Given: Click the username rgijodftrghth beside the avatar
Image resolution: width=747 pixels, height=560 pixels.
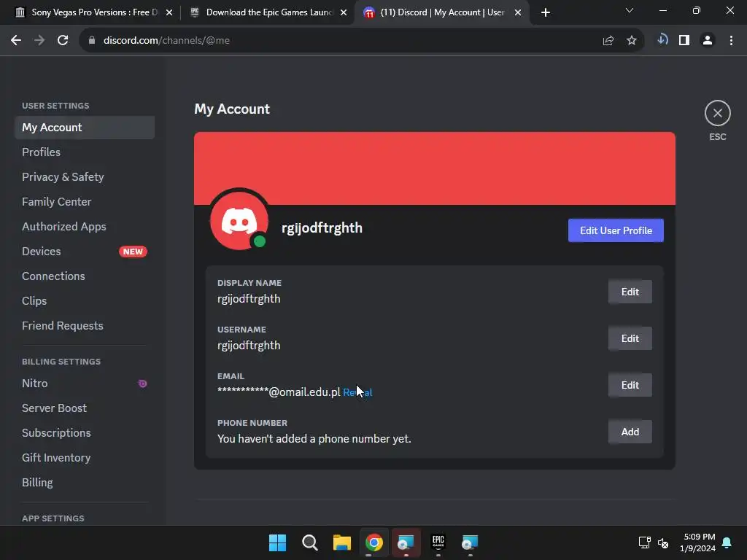Looking at the screenshot, I should pyautogui.click(x=322, y=228).
